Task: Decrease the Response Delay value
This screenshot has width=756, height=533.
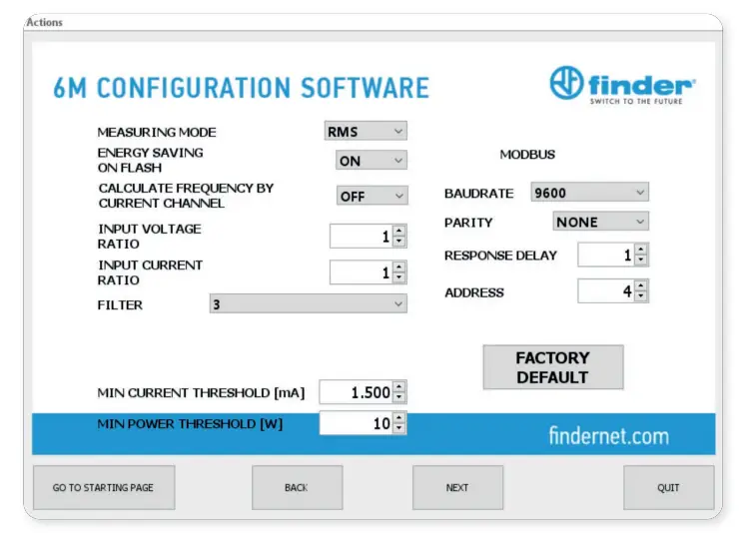Action: [x=641, y=261]
